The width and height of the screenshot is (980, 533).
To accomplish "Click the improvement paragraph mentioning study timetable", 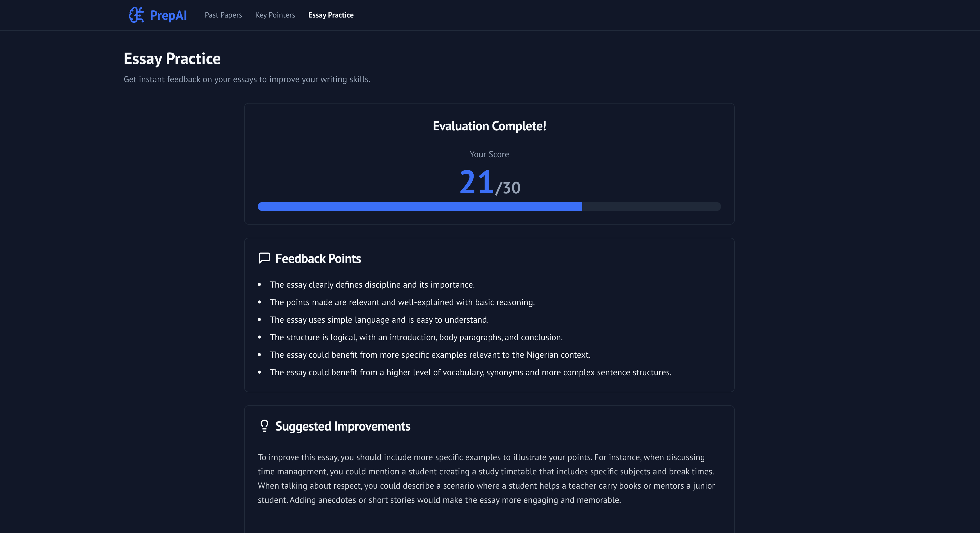I will pos(487,478).
